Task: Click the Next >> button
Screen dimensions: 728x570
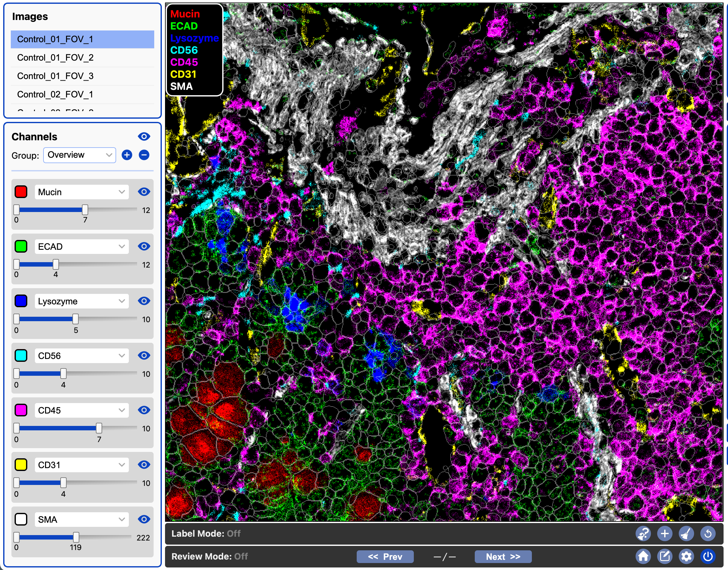Action: coord(503,557)
